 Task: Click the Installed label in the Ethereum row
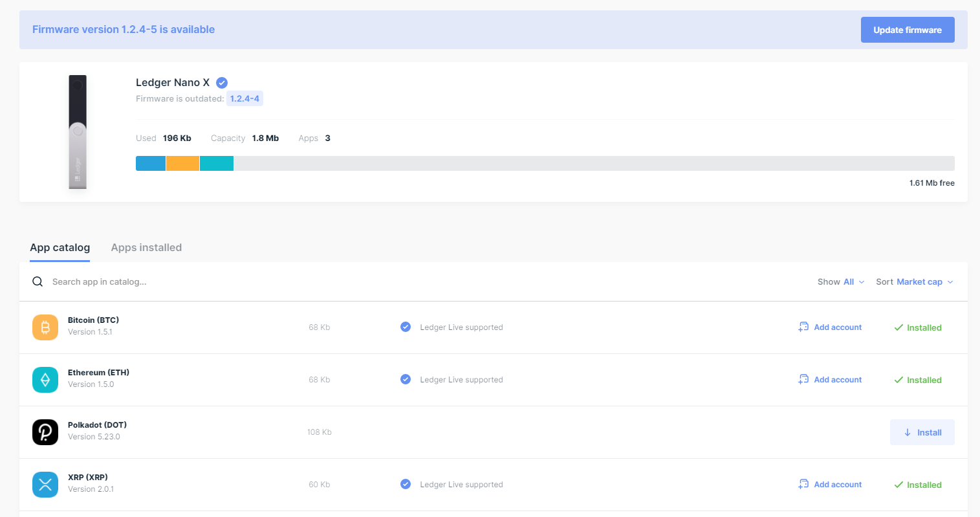pos(924,380)
